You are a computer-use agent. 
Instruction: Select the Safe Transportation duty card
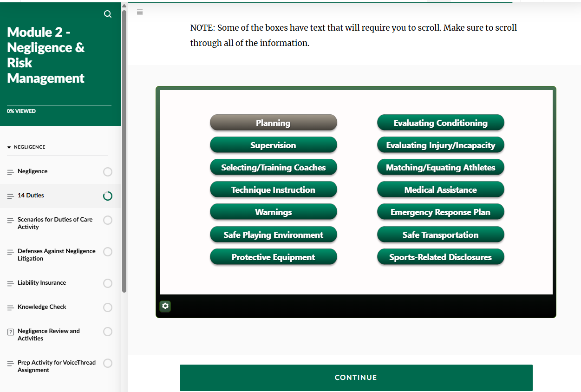(440, 235)
